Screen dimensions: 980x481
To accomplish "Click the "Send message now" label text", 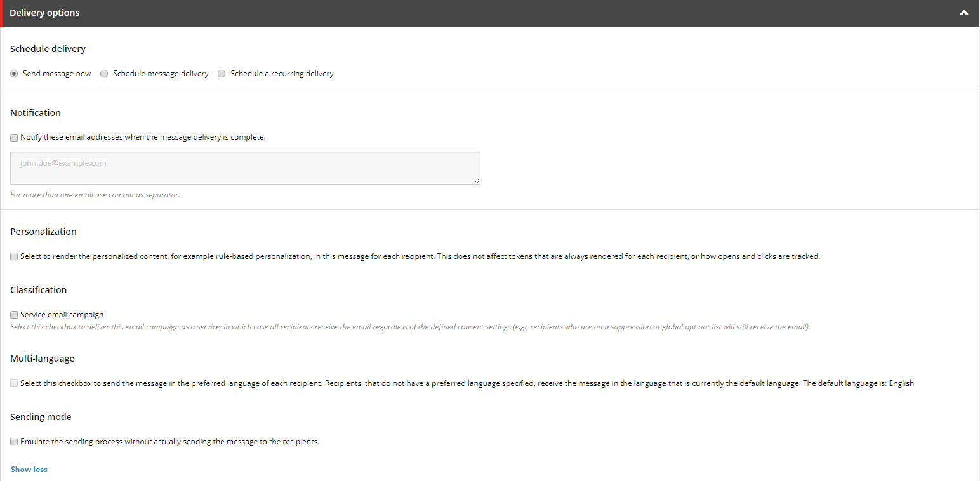I will tap(56, 73).
